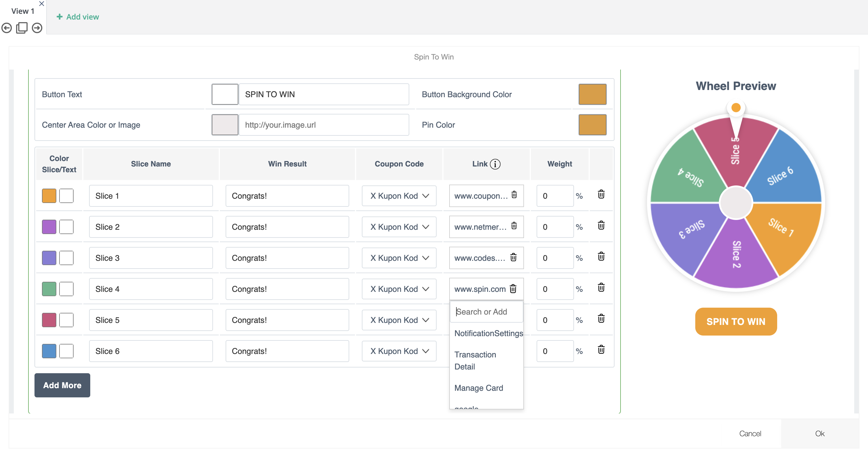The image size is (868, 452).
Task: Open orange slice color for Slice 1
Action: point(49,196)
